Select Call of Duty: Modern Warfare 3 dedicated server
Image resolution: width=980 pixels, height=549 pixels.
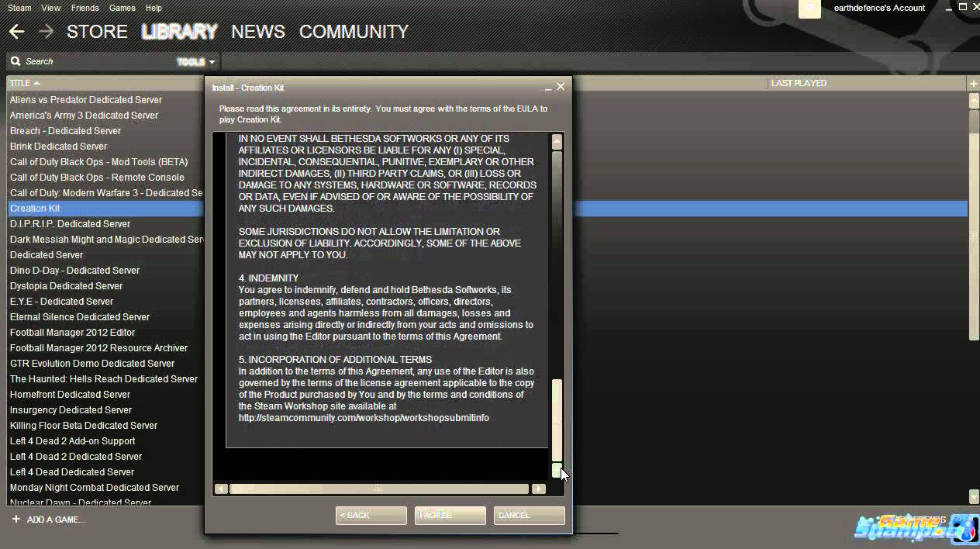click(105, 192)
